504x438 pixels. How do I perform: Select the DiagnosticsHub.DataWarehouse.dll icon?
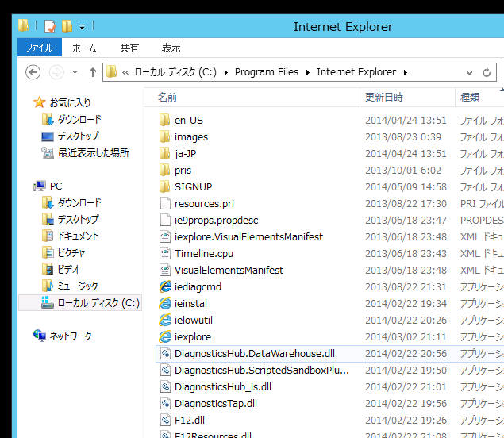(x=165, y=353)
